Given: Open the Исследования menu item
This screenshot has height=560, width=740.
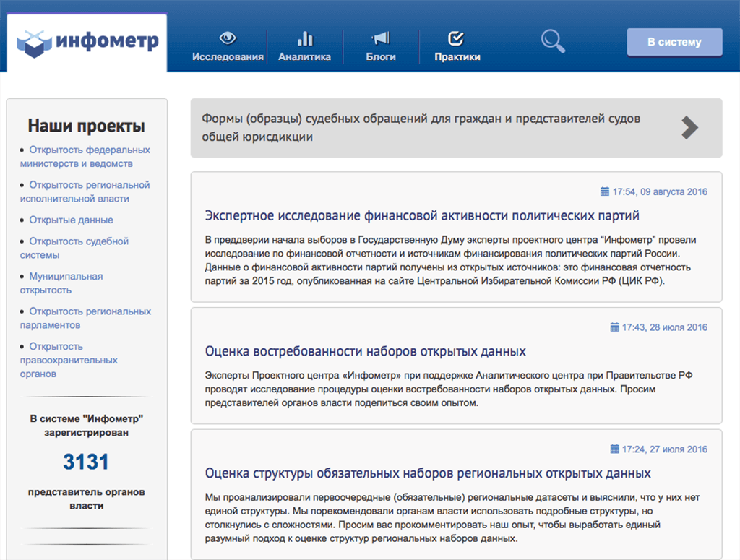Looking at the screenshot, I should point(228,57).
